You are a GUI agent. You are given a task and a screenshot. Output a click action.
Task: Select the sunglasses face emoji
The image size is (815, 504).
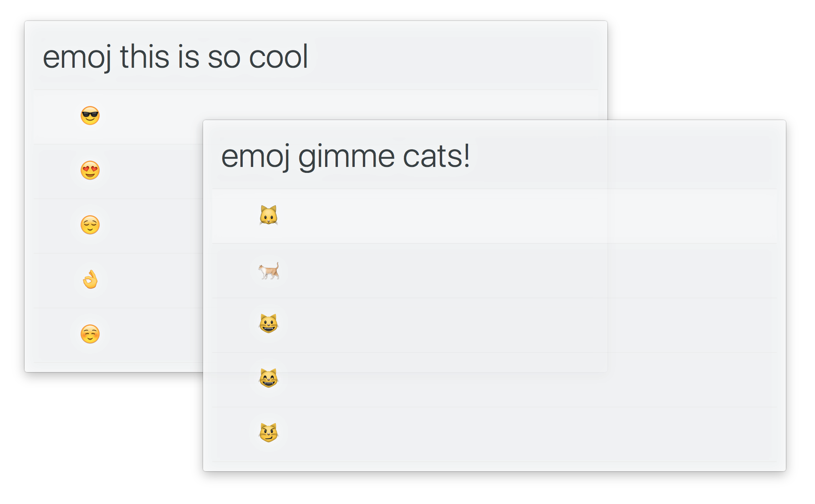90,115
